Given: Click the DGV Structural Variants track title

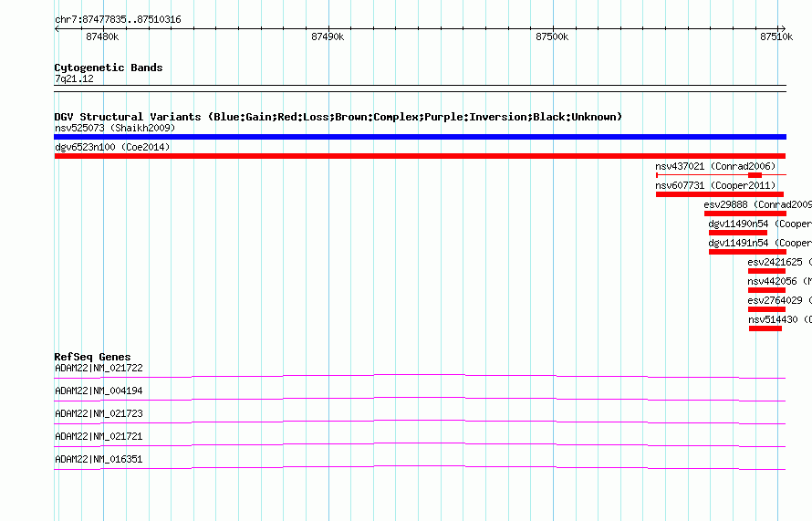Looking at the screenshot, I should [x=338, y=117].
